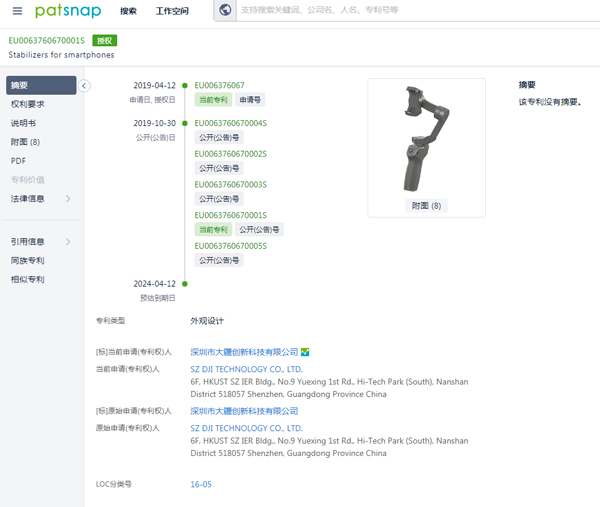This screenshot has height=507, width=600.
Task: Click the 当前专利 tag under EU006376067
Action: pyautogui.click(x=213, y=100)
